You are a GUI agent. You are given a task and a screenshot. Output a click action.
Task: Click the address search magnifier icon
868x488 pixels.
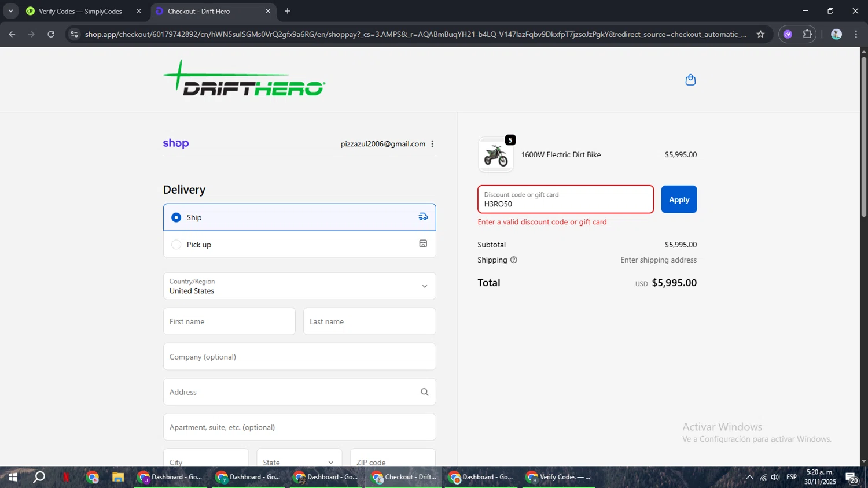(424, 392)
